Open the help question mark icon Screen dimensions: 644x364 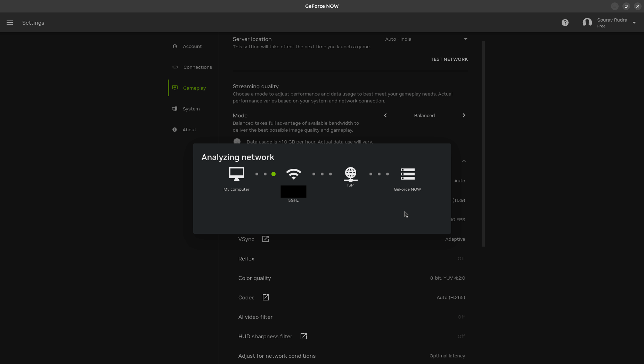565,23
